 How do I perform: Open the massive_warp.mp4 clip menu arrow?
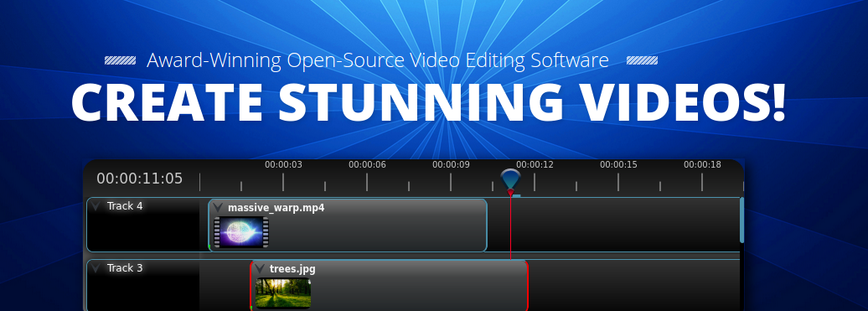(218, 208)
